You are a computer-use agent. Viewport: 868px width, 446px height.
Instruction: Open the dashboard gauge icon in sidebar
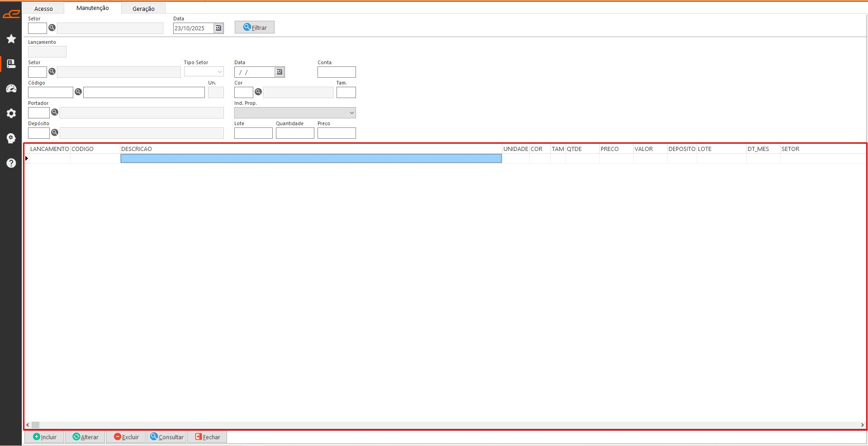coord(11,89)
